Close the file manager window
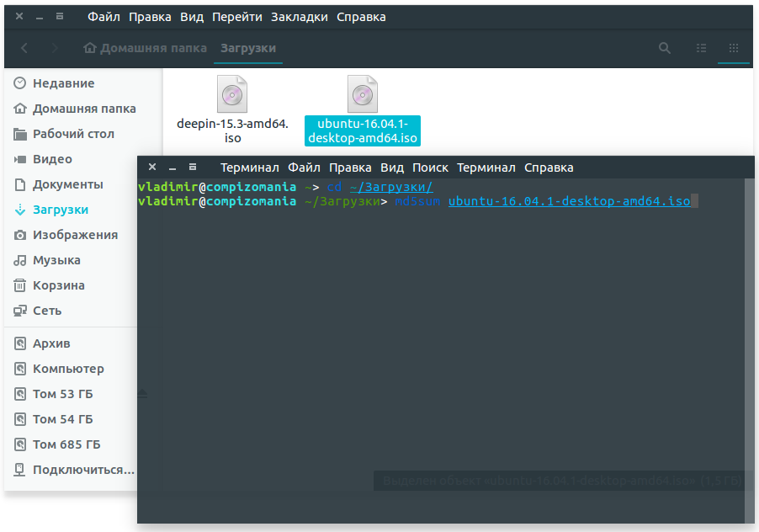 coord(19,17)
